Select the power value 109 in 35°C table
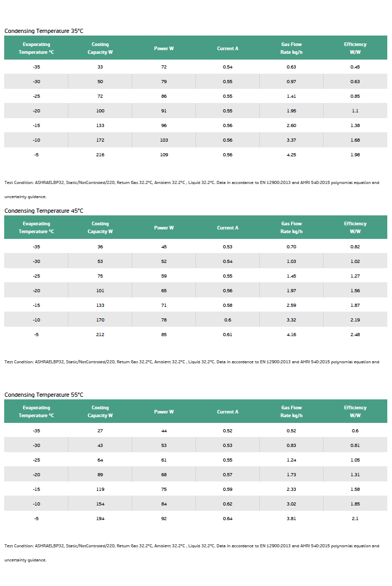The height and width of the screenshot is (586, 392). click(164, 155)
